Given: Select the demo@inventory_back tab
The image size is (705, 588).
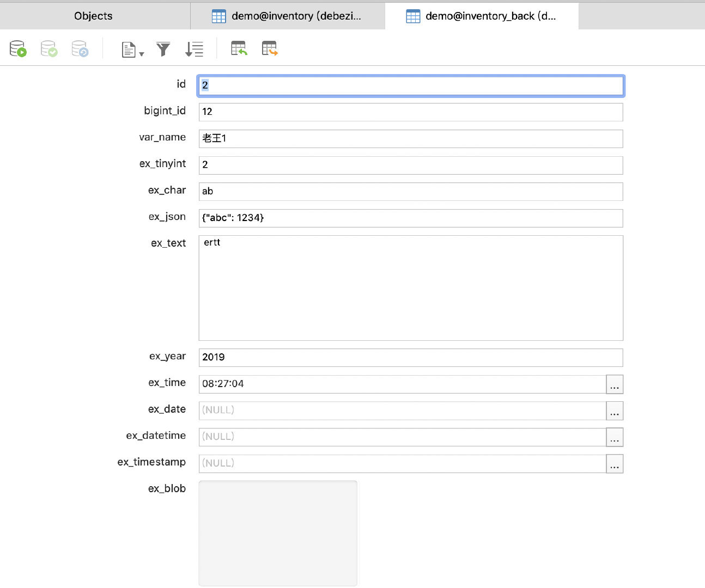Looking at the screenshot, I should [x=482, y=16].
